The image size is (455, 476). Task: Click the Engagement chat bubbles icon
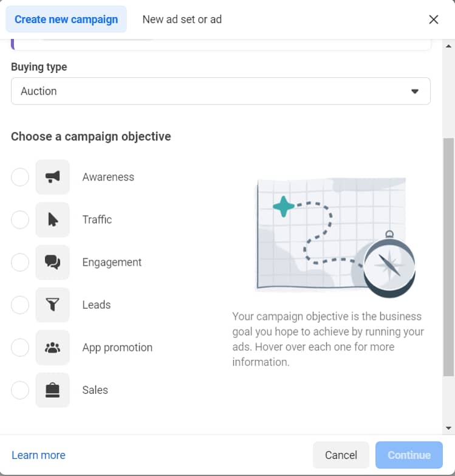(52, 262)
